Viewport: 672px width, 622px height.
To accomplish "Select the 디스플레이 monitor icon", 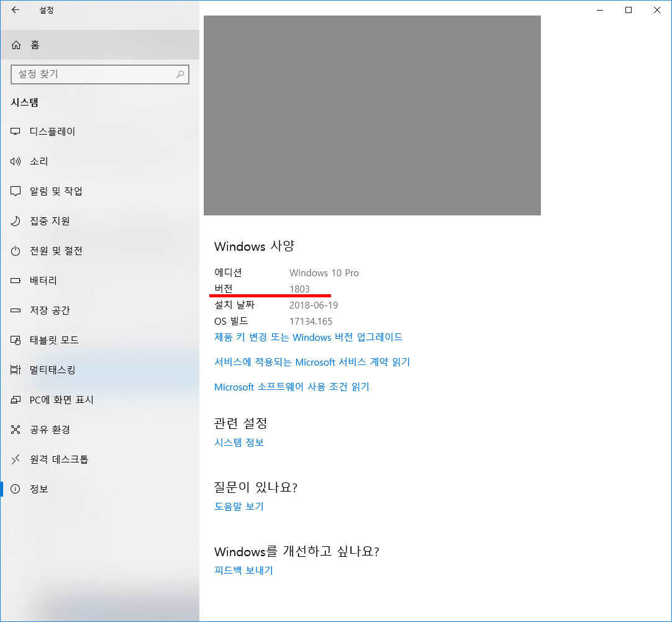I will coord(16,132).
